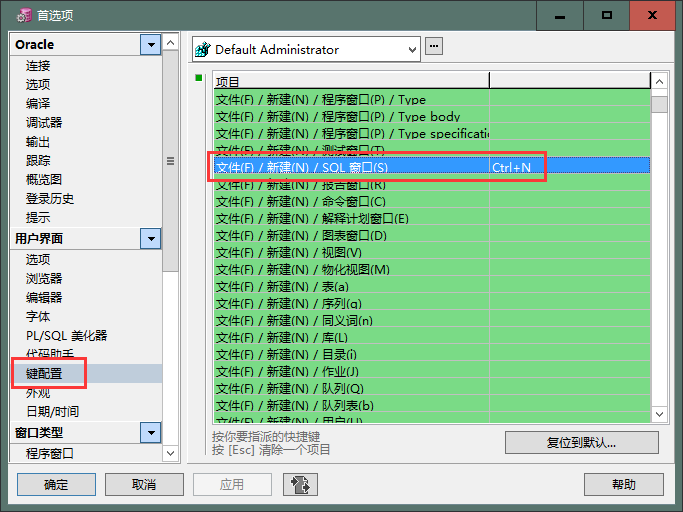
Task: Select the row ending in '/ Type'
Action: (x=432, y=99)
